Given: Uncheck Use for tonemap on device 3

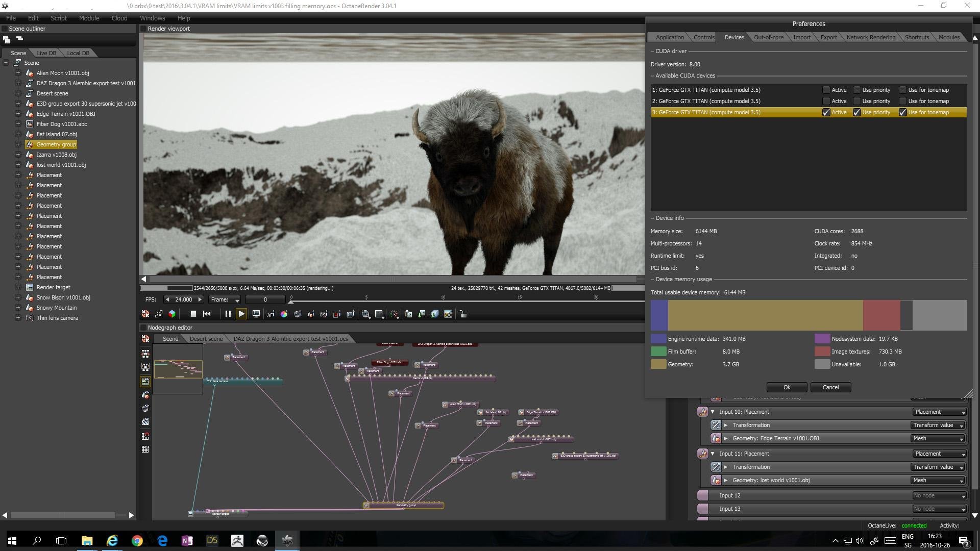Looking at the screenshot, I should pyautogui.click(x=902, y=112).
